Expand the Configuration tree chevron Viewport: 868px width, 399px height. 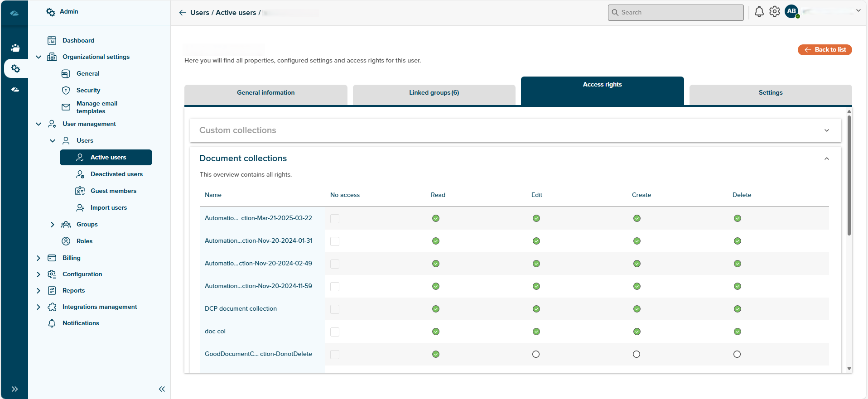click(x=39, y=274)
